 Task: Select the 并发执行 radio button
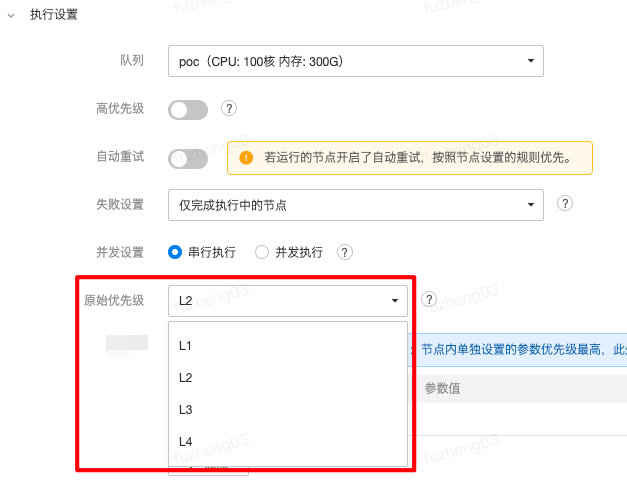coord(262,252)
